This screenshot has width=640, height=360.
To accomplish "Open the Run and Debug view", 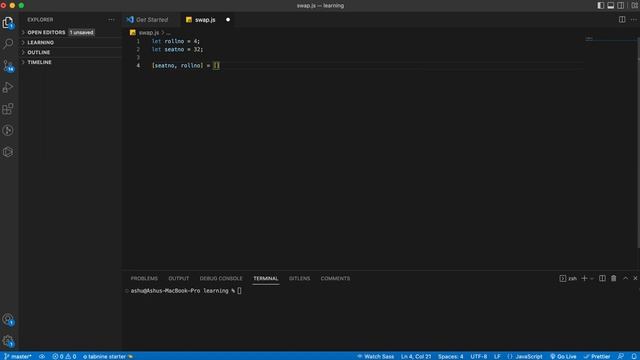I will coord(8,87).
